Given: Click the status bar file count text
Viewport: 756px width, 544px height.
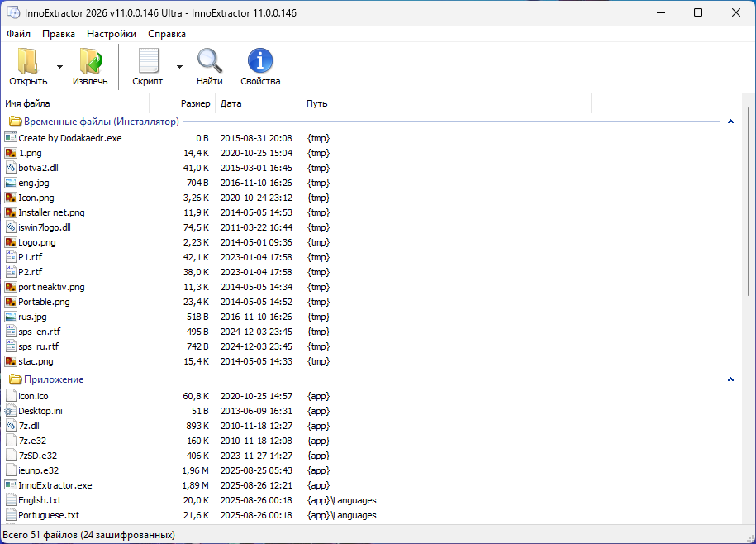Looking at the screenshot, I should [88, 535].
